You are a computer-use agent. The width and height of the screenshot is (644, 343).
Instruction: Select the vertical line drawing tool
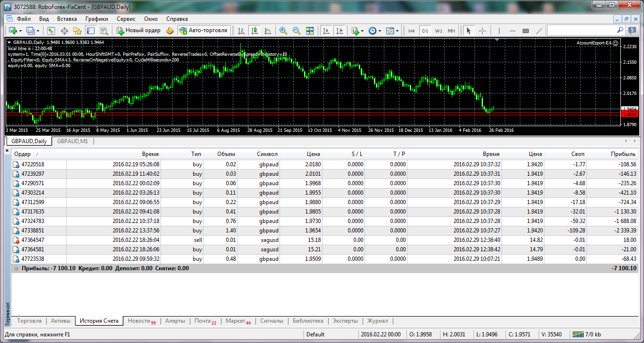click(x=499, y=31)
